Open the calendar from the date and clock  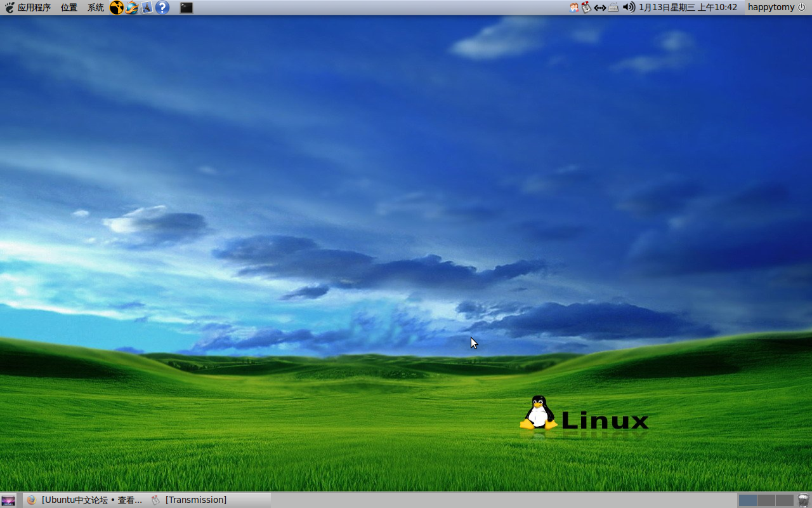[688, 8]
